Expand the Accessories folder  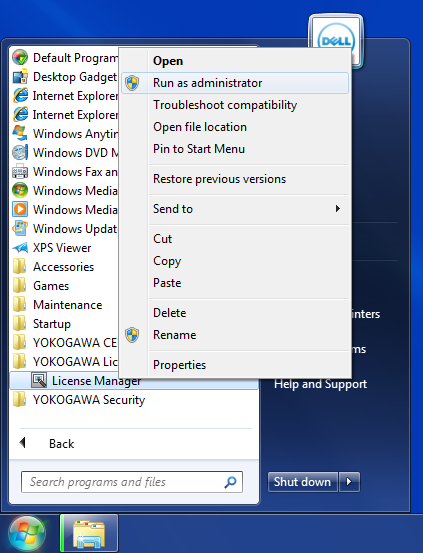(x=64, y=267)
